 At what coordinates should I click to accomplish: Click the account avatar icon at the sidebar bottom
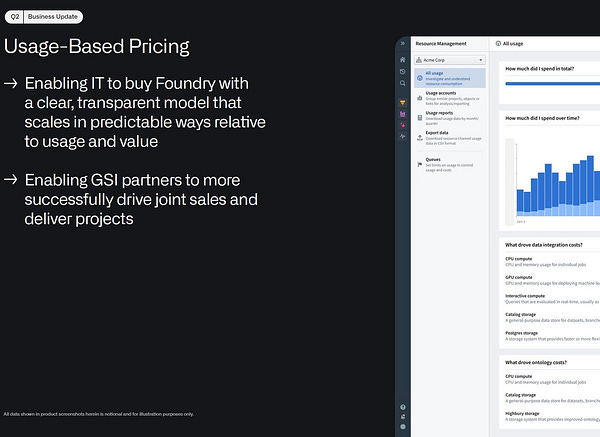pyautogui.click(x=403, y=426)
